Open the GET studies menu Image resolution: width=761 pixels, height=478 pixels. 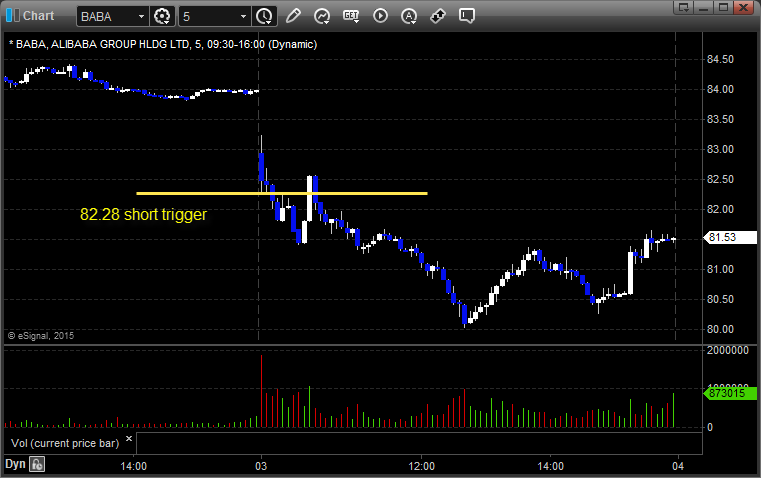point(351,16)
